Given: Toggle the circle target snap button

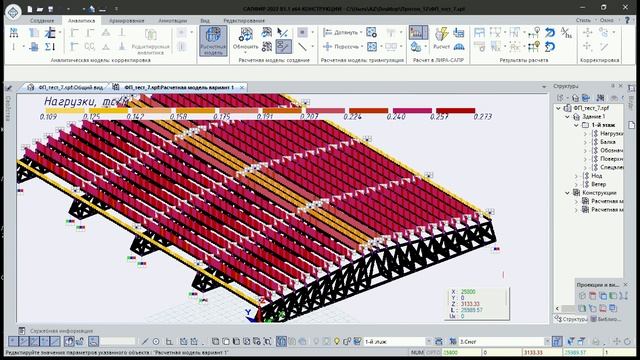Looking at the screenshot, I should [x=156, y=341].
